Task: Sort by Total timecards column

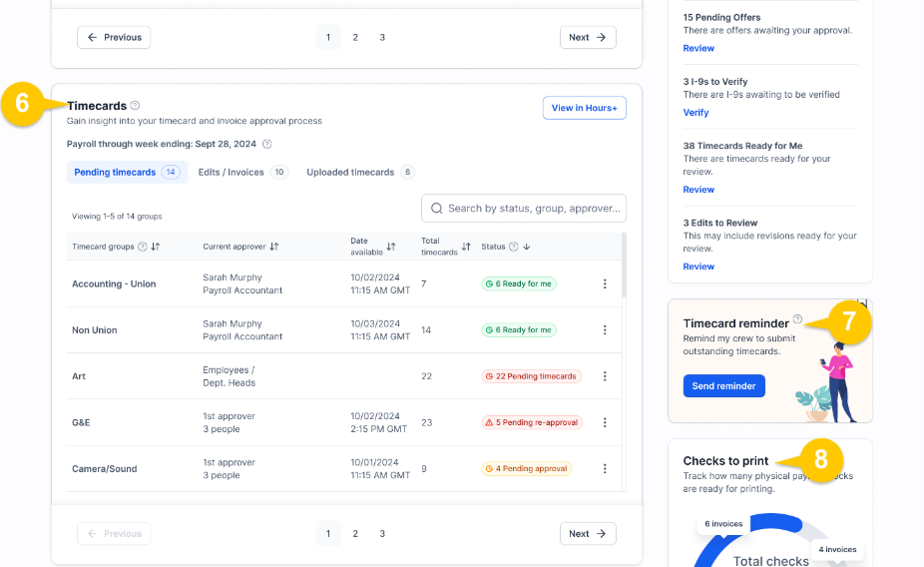Action: (466, 247)
